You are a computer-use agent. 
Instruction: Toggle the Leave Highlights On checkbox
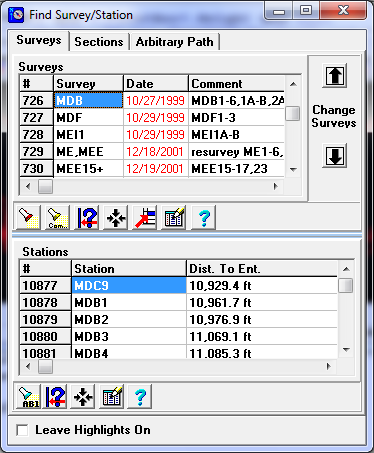22,430
